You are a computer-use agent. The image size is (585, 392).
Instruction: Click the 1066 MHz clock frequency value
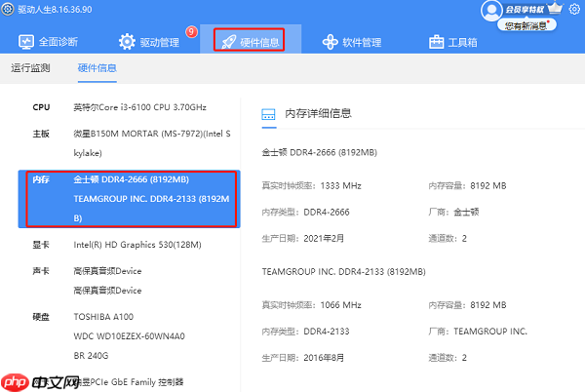click(x=340, y=305)
